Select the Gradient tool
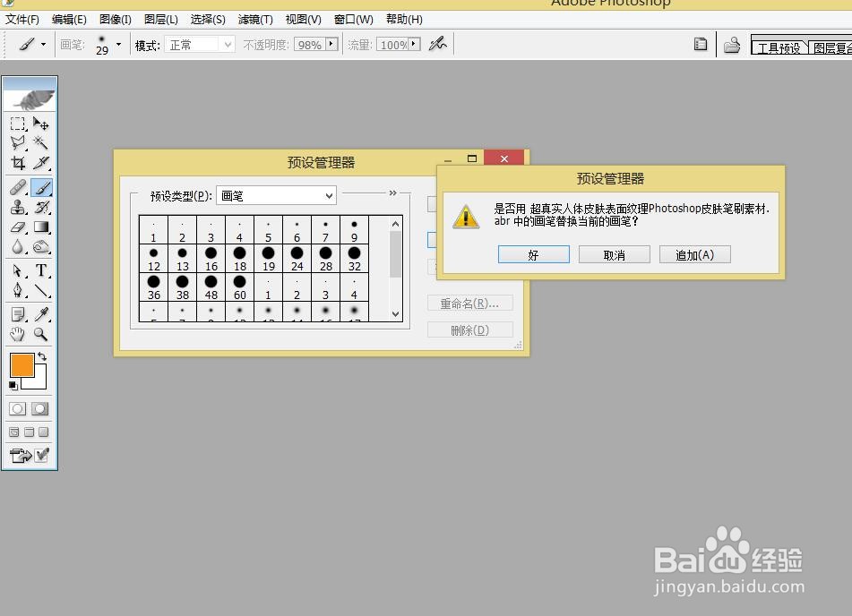The image size is (852, 616). click(40, 227)
